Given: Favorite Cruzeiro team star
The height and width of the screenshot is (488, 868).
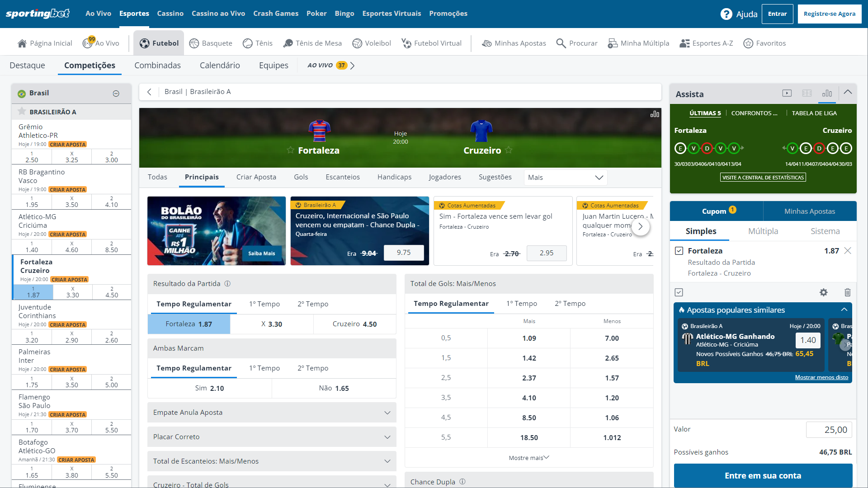Looking at the screenshot, I should pos(509,150).
